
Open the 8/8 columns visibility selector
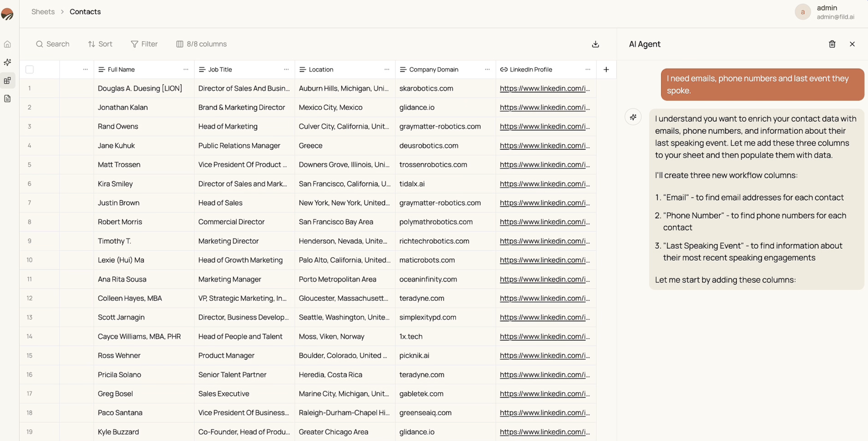pyautogui.click(x=202, y=44)
